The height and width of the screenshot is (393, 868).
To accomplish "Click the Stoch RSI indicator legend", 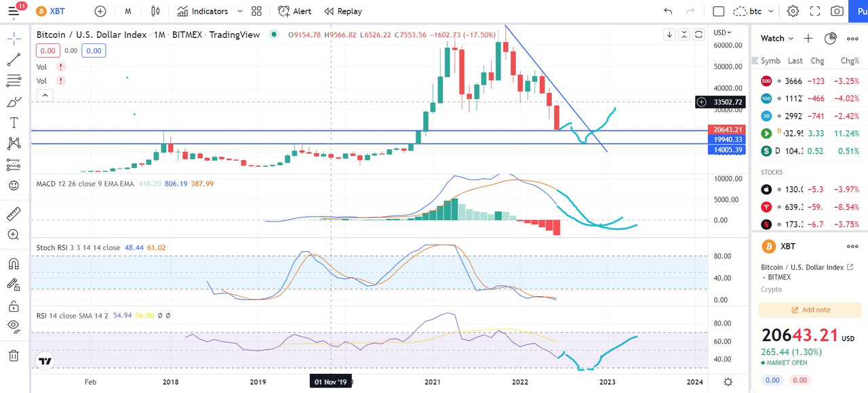I will point(78,248).
